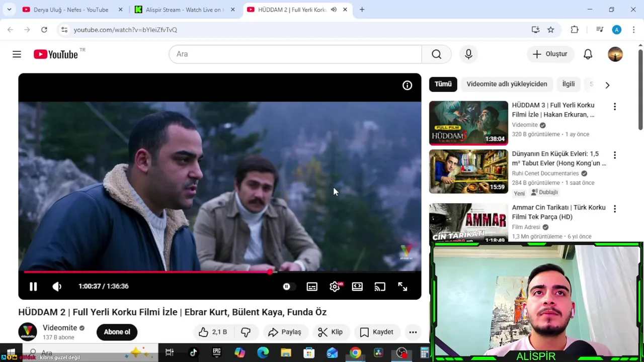Mute the HÜDDAM 2 tab audio icon

point(334,10)
